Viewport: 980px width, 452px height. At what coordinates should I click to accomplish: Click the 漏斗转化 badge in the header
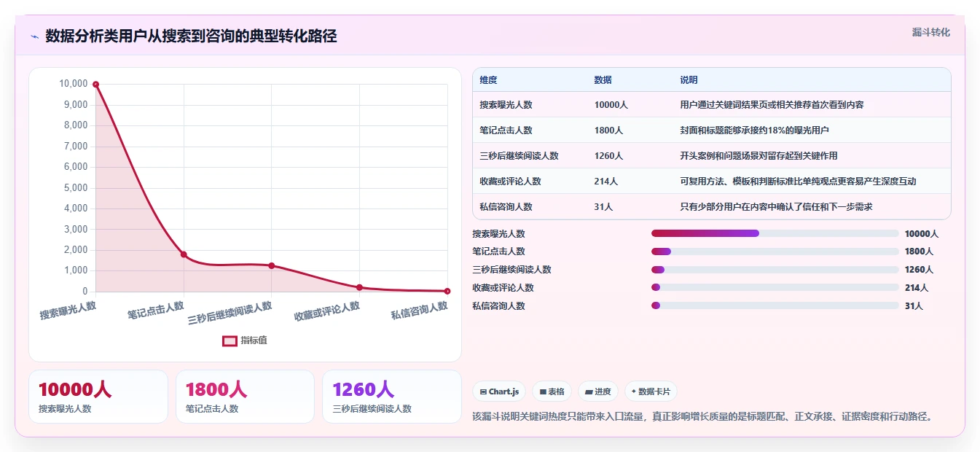(930, 32)
